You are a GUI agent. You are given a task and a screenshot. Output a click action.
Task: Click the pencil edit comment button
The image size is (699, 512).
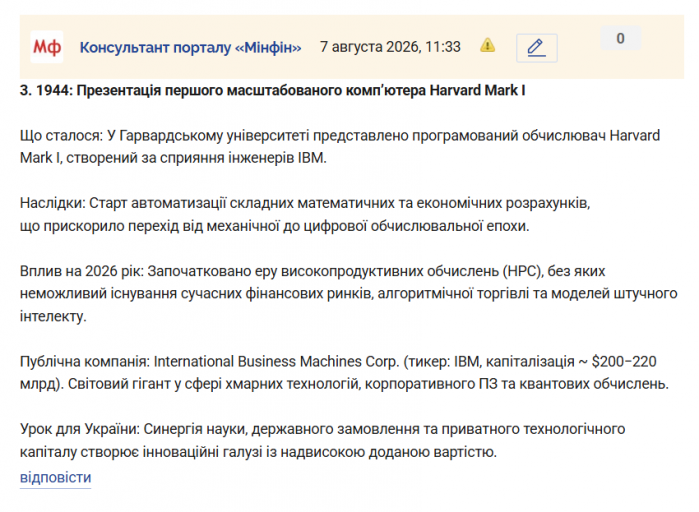[537, 48]
